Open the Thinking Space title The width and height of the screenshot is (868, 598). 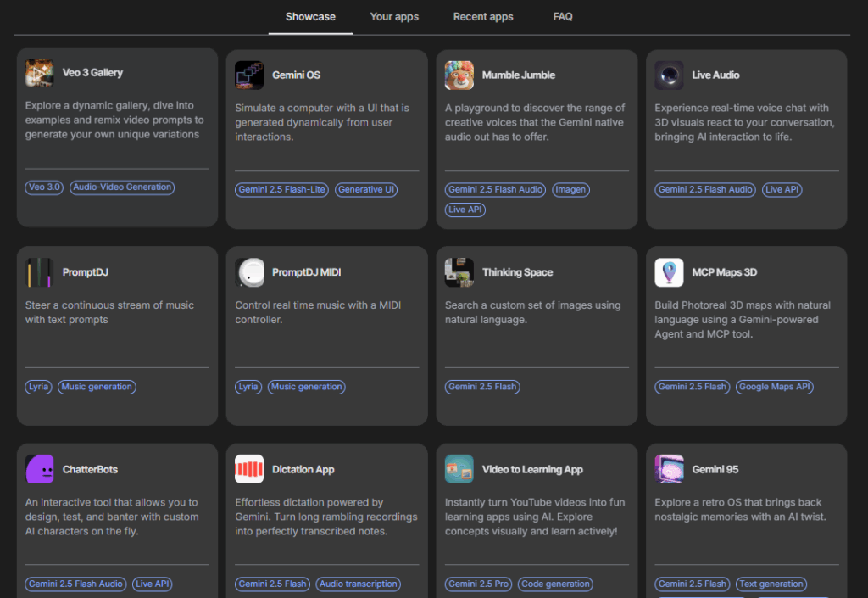pyautogui.click(x=518, y=272)
